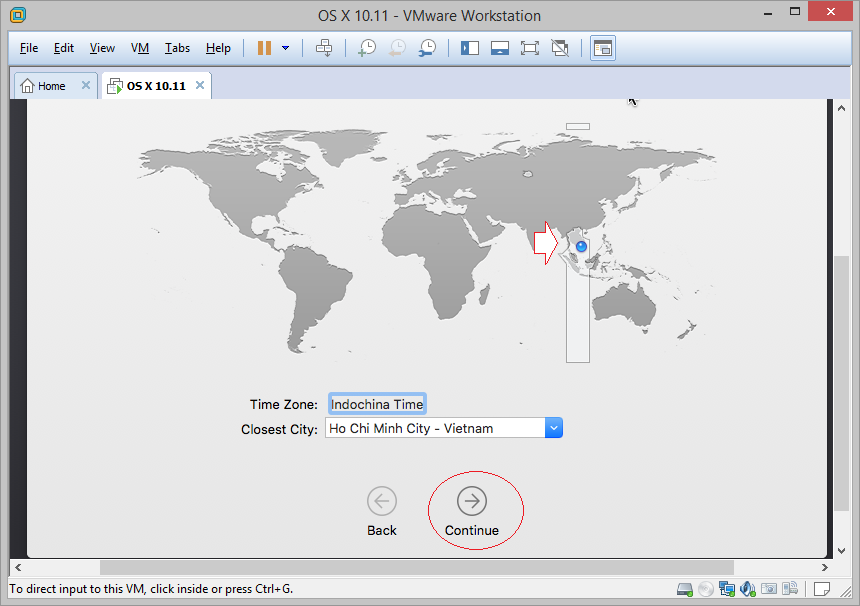Close the OS X 10.11 tab

click(200, 85)
